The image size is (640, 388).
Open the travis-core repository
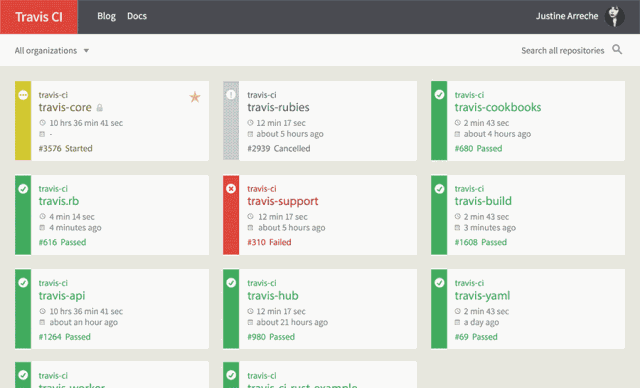point(65,107)
